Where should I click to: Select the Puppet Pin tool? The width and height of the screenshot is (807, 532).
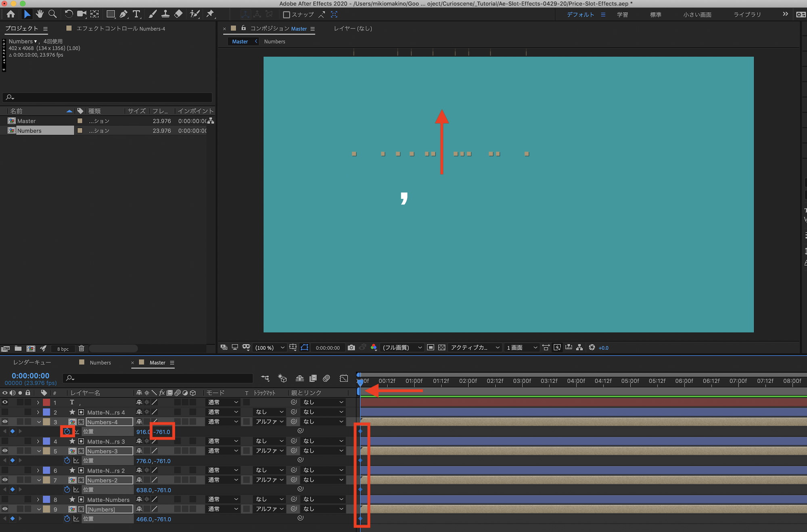pyautogui.click(x=210, y=14)
